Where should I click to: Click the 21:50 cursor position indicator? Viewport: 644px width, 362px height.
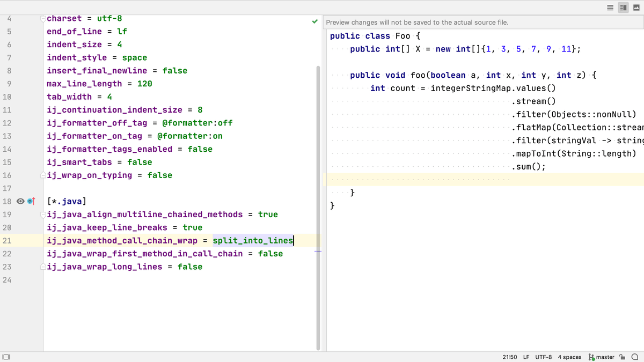click(x=509, y=357)
